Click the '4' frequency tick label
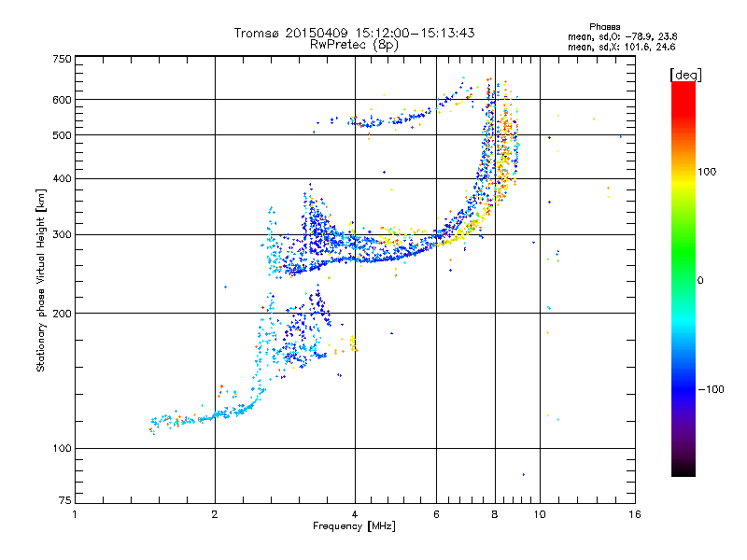This screenshot has height=560, width=747. 355,514
